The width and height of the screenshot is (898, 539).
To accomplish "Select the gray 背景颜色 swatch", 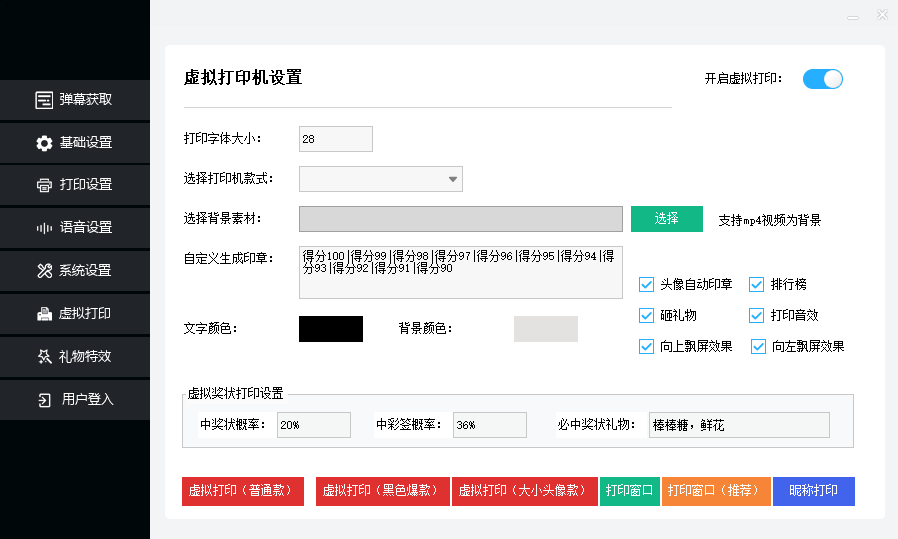I will pos(545,329).
